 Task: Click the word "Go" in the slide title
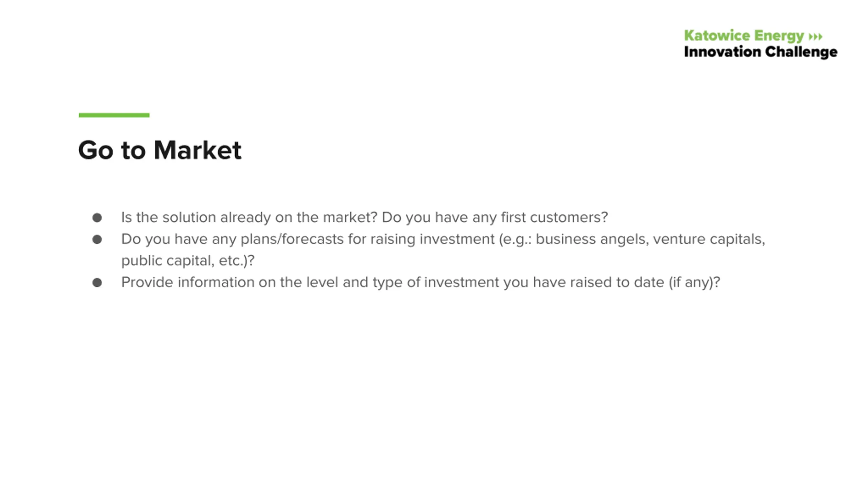click(x=96, y=150)
